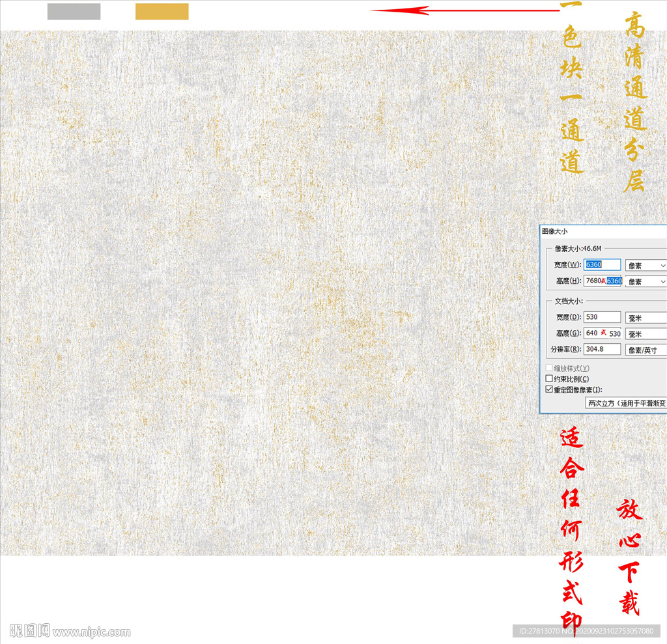Image resolution: width=667 pixels, height=644 pixels.
Task: Uncheck the 重定图像像素 resample checkbox
Action: [x=549, y=389]
